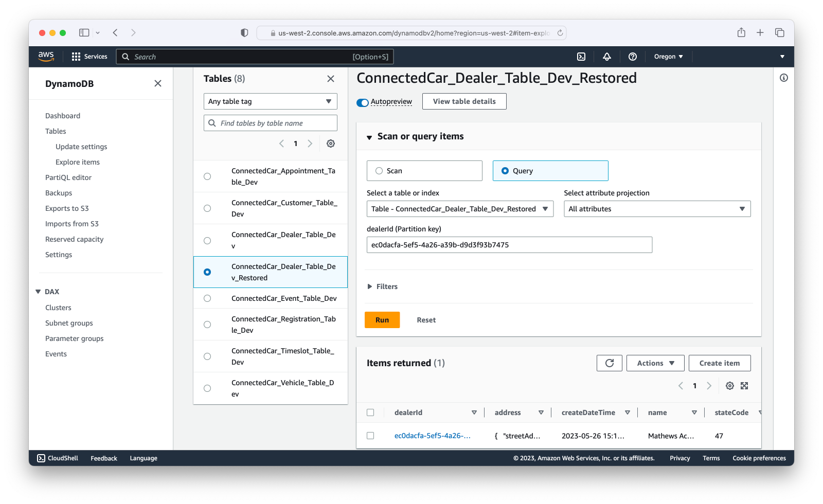Image resolution: width=823 pixels, height=504 pixels.
Task: Select ConnectedCar_Vehicle_Table_Dev table radio
Action: pos(207,388)
